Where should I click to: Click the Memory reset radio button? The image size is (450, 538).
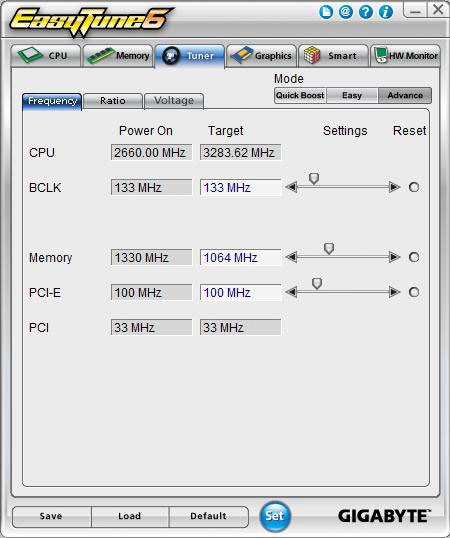tap(414, 257)
